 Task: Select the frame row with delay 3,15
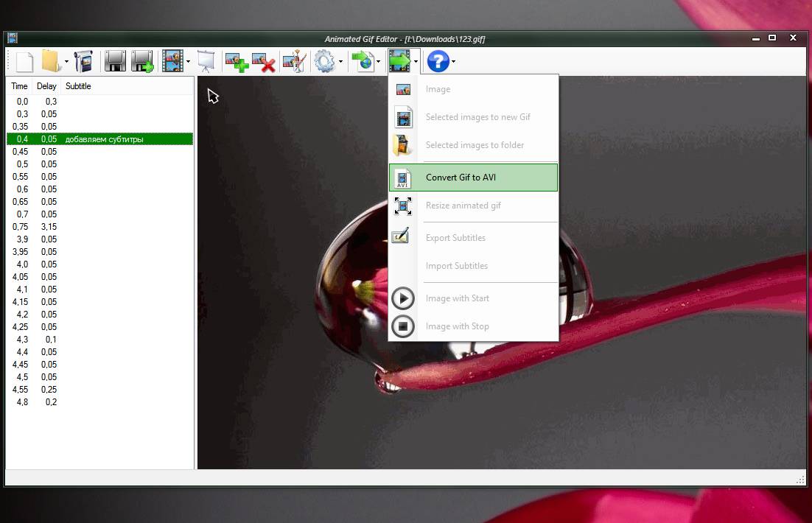(x=100, y=227)
